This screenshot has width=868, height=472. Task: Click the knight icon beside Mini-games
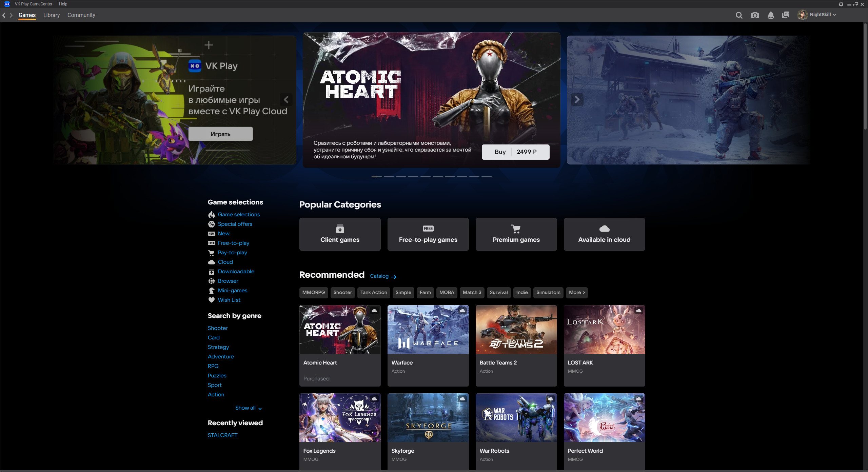pyautogui.click(x=212, y=291)
